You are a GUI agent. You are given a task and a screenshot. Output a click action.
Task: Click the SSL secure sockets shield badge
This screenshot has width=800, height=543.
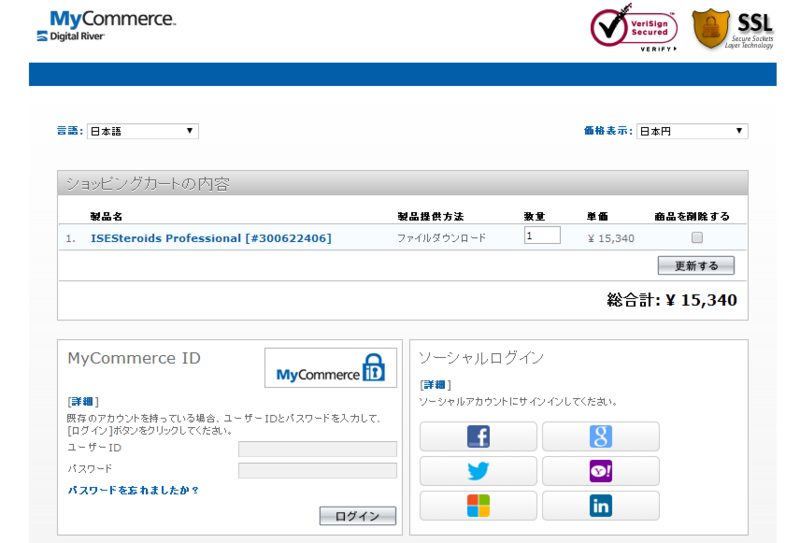(733, 30)
